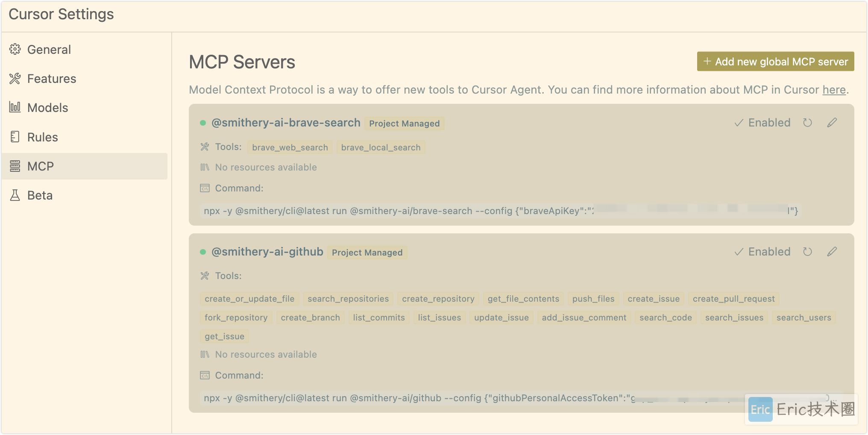Click the Features tools icon in sidebar
Image resolution: width=868 pixels, height=435 pixels.
[15, 79]
